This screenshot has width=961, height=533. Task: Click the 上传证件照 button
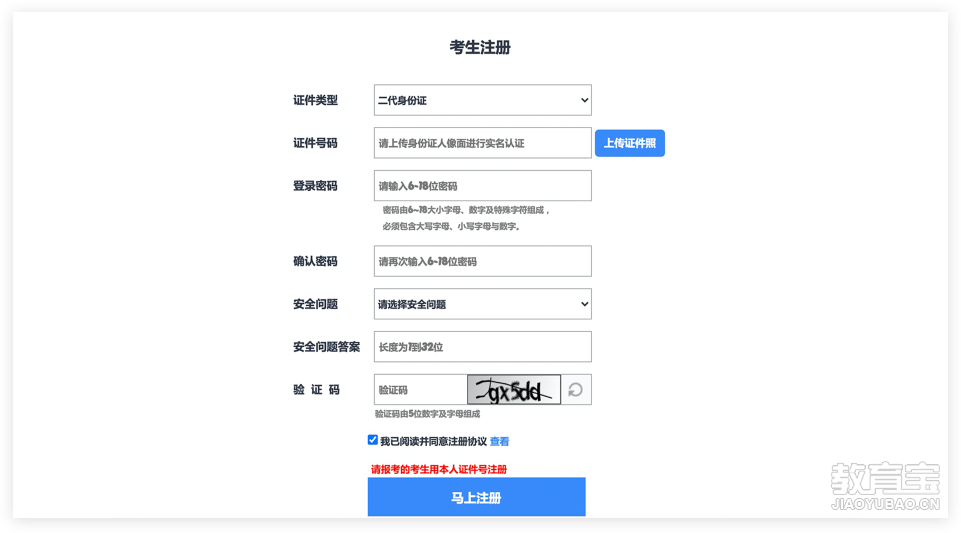click(x=629, y=143)
